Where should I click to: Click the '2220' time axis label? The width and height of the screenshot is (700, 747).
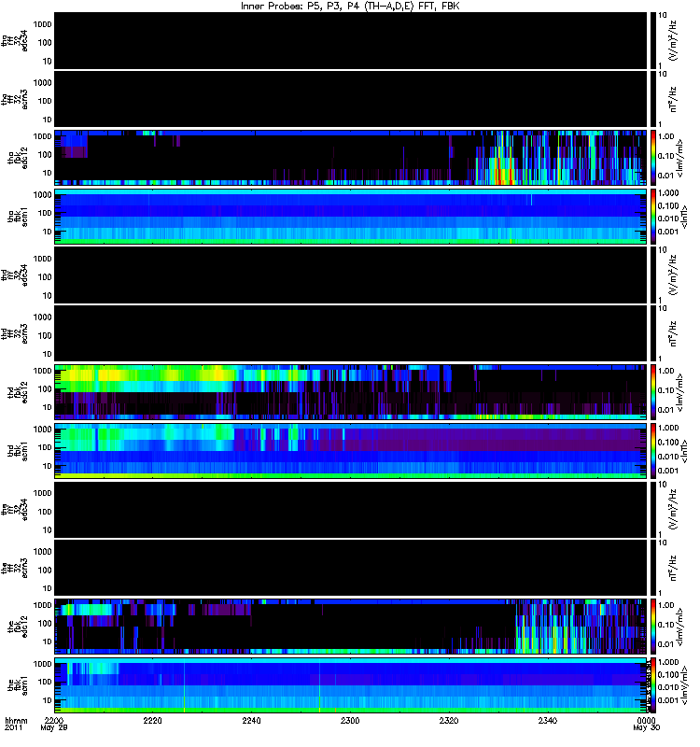(x=152, y=720)
